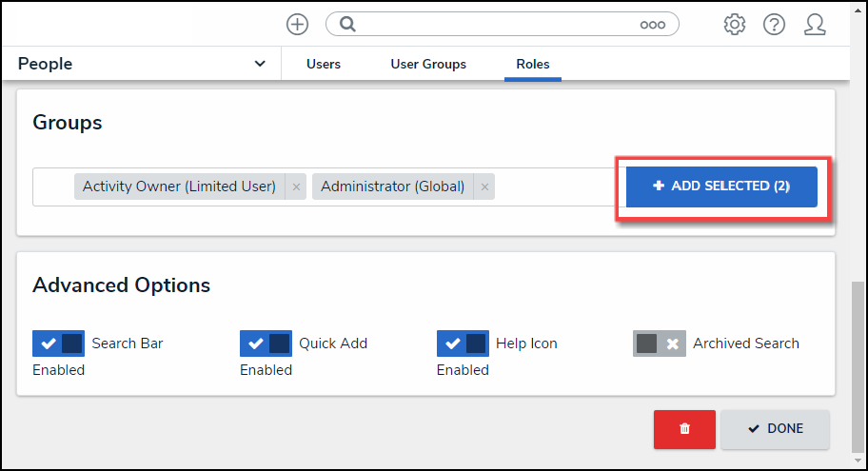Click the three-dot search options icon

[652, 25]
